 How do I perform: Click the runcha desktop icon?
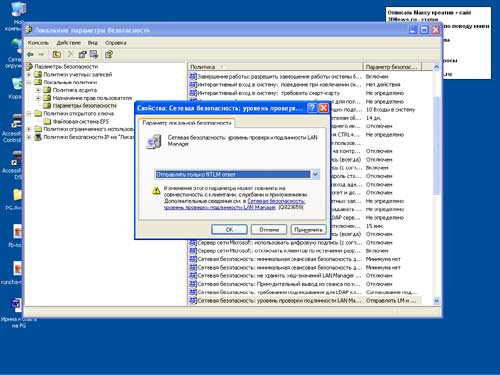(17, 269)
